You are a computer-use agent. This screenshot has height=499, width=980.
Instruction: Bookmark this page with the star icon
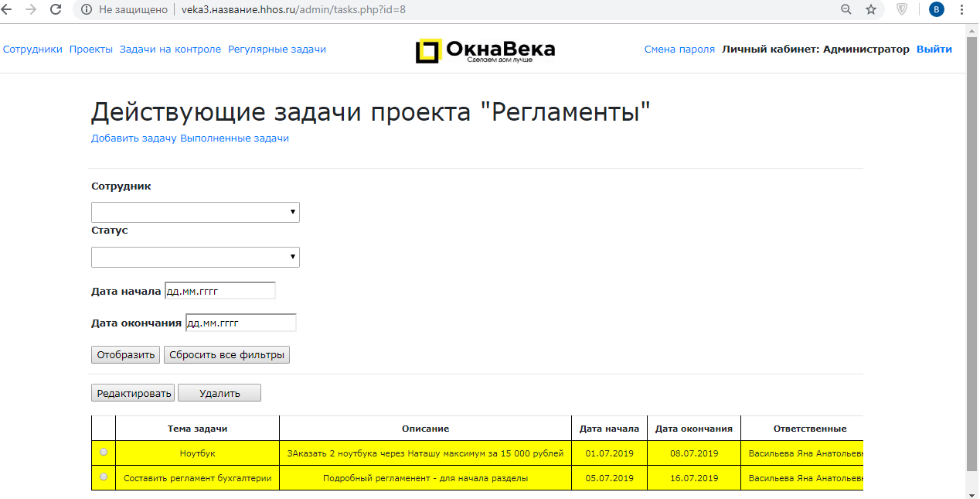point(871,9)
